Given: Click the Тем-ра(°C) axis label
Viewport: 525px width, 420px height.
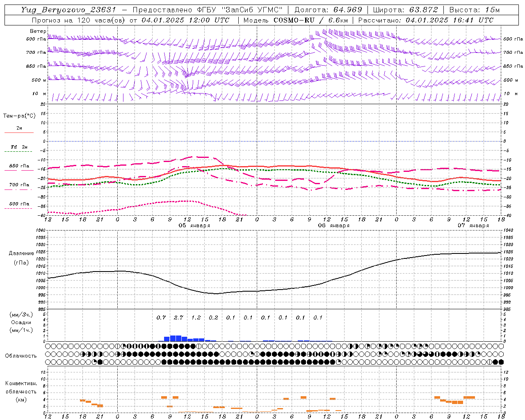Looking at the screenshot, I should 19,116.
